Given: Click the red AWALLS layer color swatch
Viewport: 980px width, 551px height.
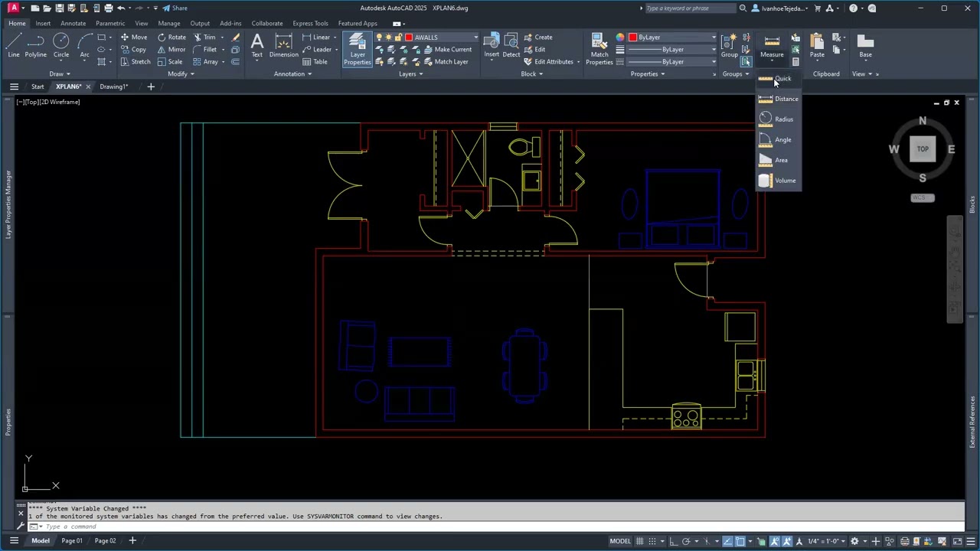Looking at the screenshot, I should (409, 37).
